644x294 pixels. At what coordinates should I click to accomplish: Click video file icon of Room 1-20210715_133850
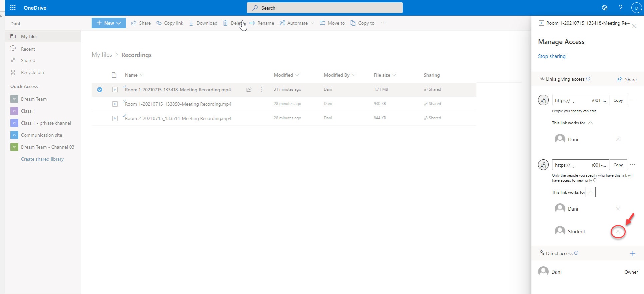115,104
